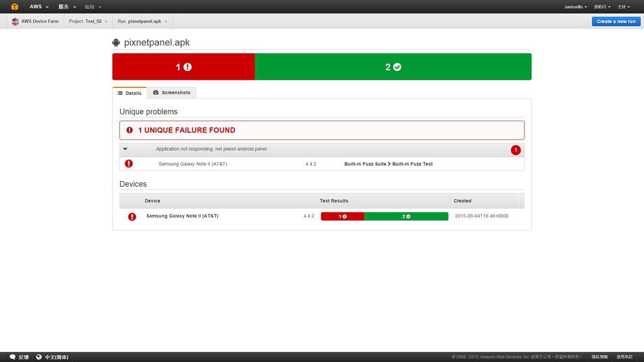Expand the Project: Test_02 dropdown
This screenshot has height=362, width=644.
[88, 21]
